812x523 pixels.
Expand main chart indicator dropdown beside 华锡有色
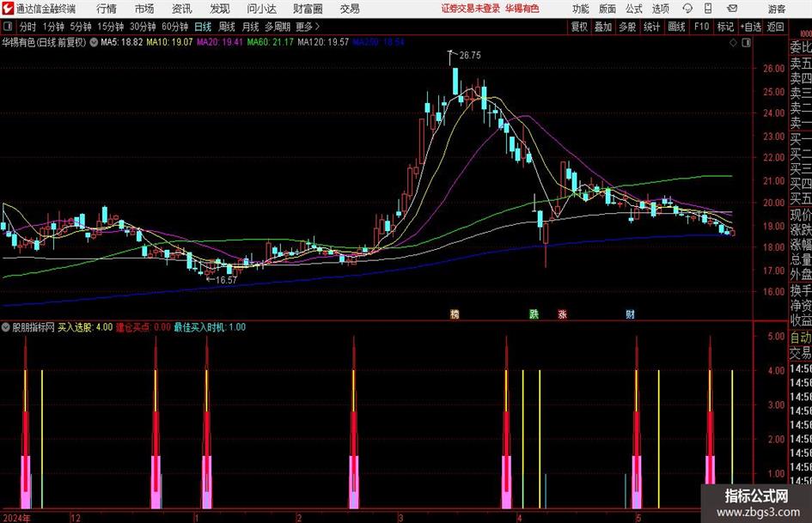[94, 42]
